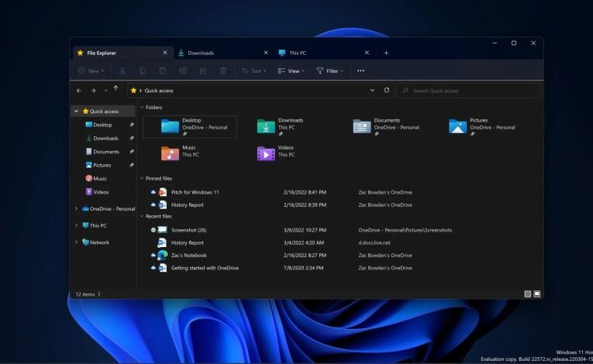This screenshot has width=593, height=364.
Task: Select the recent History Report dated 3/4/2022
Action: 188,242
